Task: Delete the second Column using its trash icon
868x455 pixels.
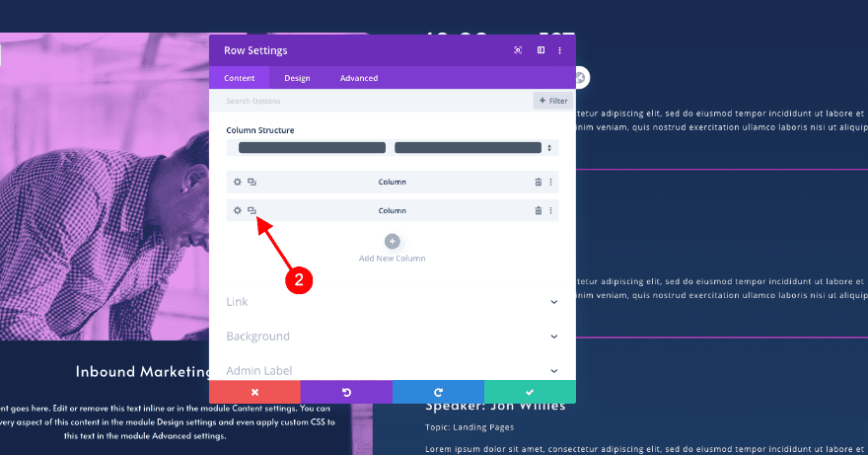Action: (539, 210)
